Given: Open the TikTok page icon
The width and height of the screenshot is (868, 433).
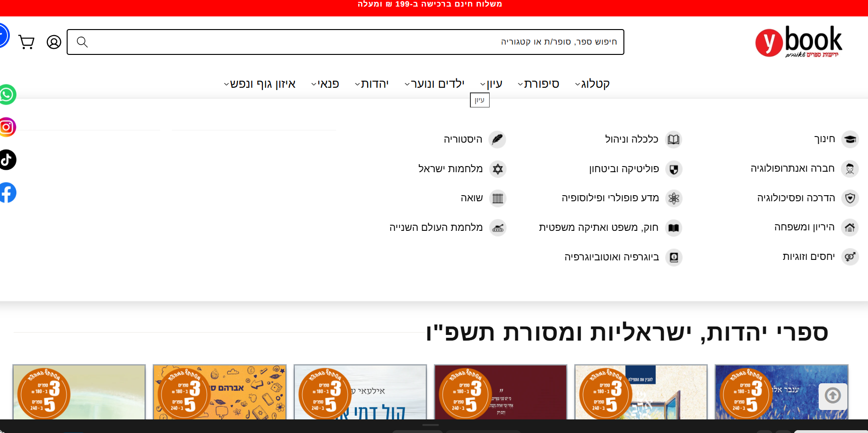Looking at the screenshot, I should pos(7,160).
